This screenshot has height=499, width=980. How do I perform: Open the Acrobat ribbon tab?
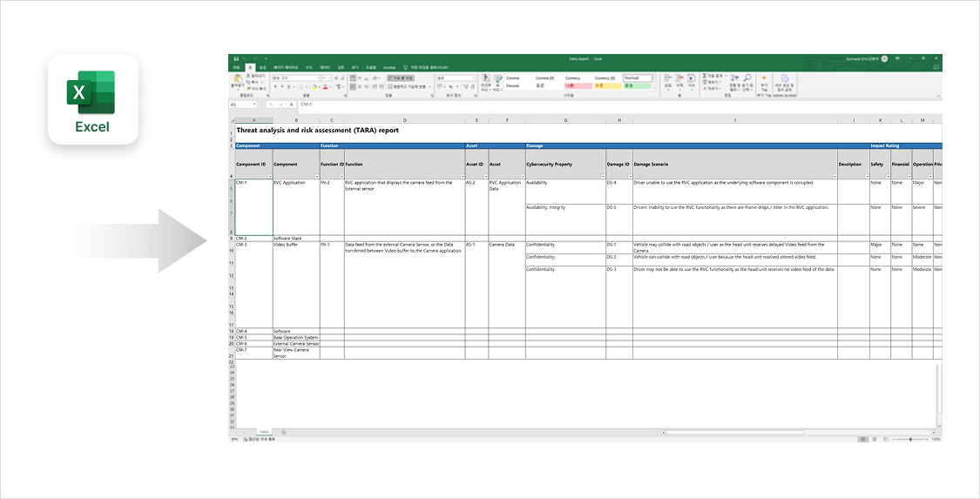tap(389, 67)
